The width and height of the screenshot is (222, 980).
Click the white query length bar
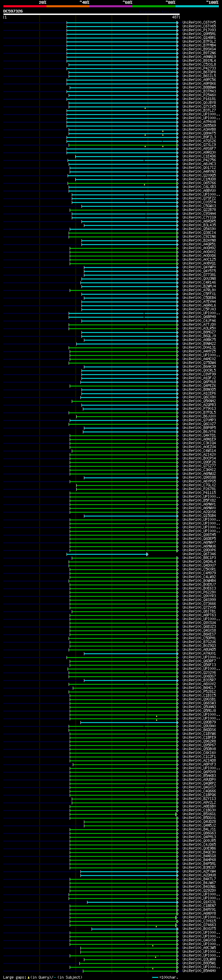[x=91, y=15]
